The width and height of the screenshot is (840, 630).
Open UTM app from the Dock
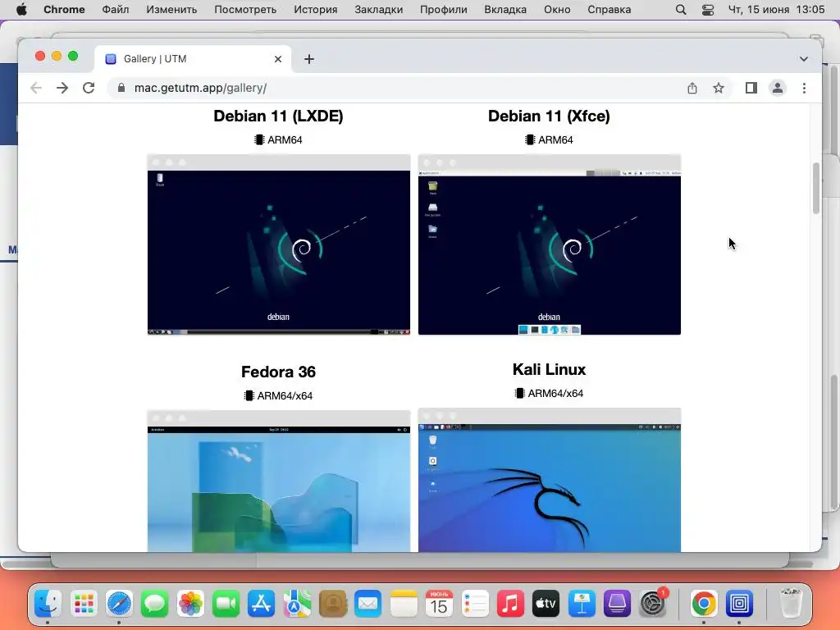click(x=739, y=605)
